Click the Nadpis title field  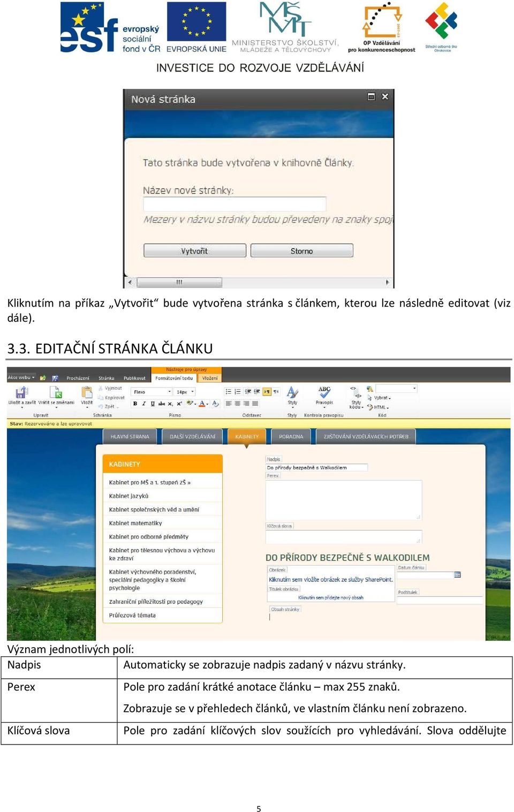pyautogui.click(x=316, y=467)
